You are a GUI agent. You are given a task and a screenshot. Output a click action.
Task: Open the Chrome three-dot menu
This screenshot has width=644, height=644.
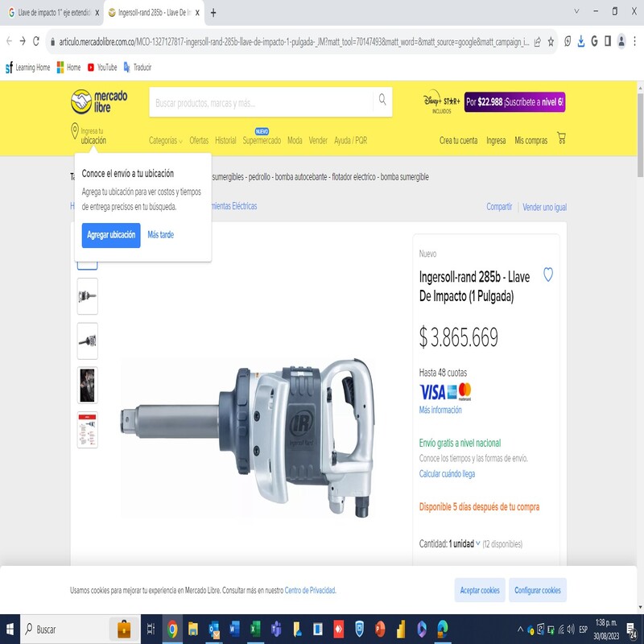click(634, 41)
